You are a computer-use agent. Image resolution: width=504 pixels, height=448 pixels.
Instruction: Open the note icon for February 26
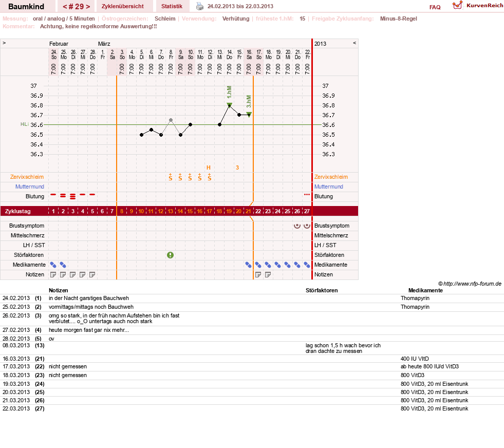72,275
